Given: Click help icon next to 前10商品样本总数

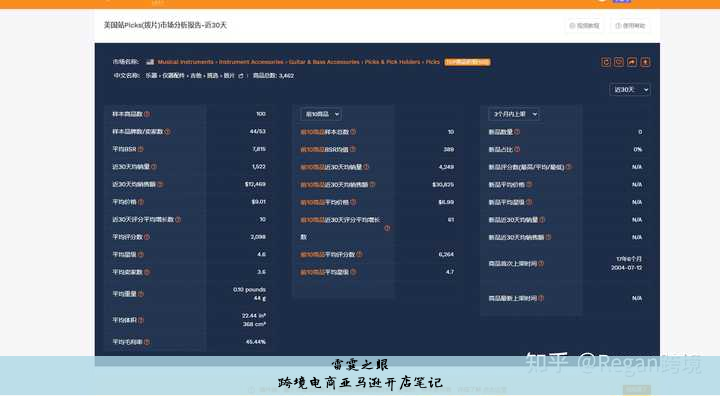Looking at the screenshot, I should point(353,132).
